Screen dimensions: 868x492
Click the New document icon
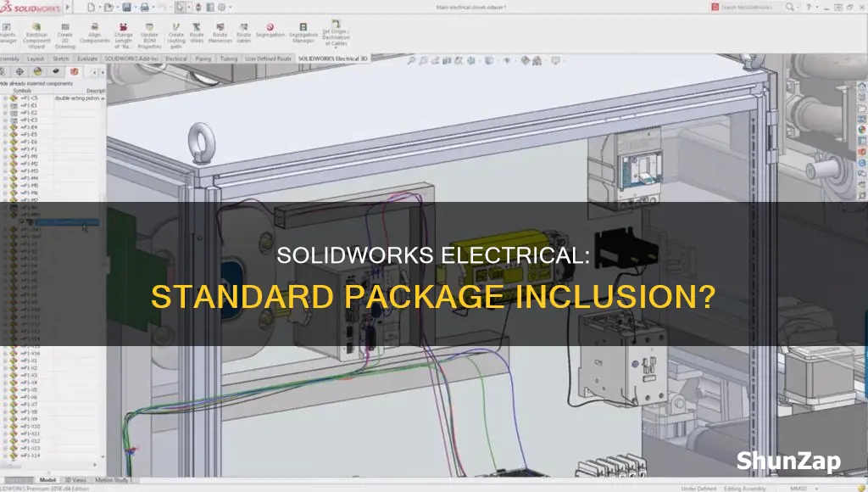[x=92, y=7]
